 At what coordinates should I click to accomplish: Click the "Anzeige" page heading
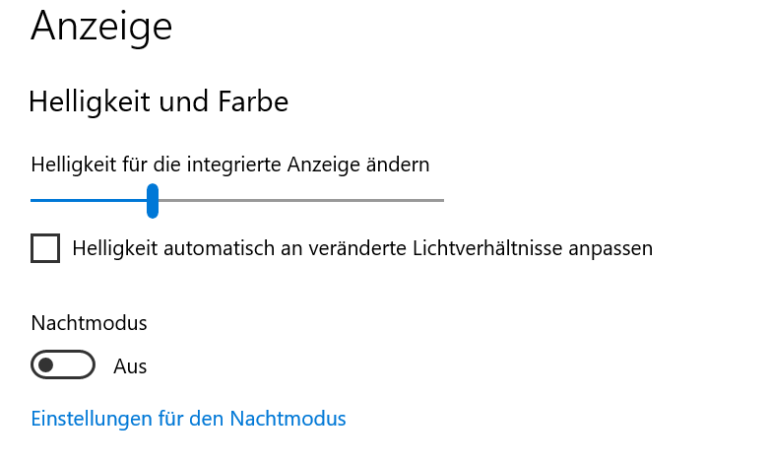coord(101,27)
